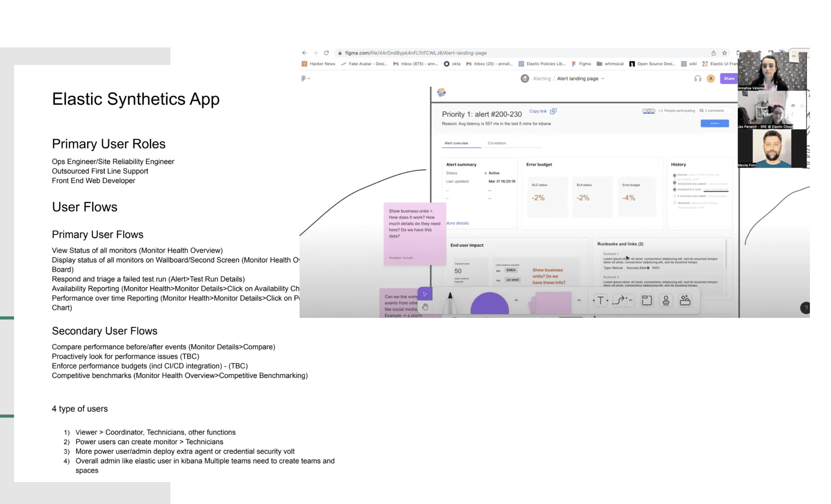Click the copy icon beside Copy link
The image size is (831, 504).
click(x=553, y=111)
